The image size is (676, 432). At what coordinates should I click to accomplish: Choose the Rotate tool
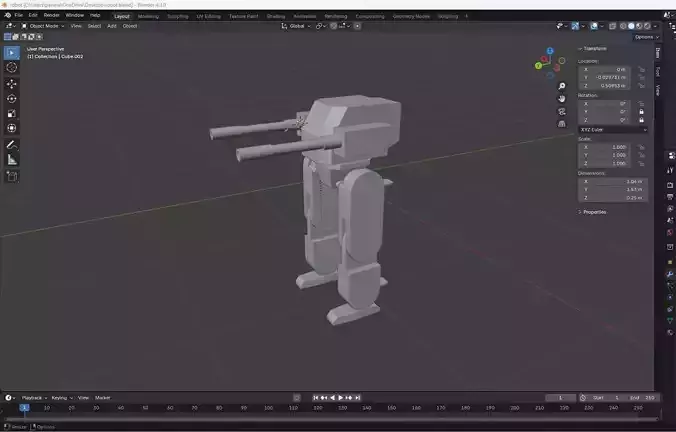[x=12, y=99]
